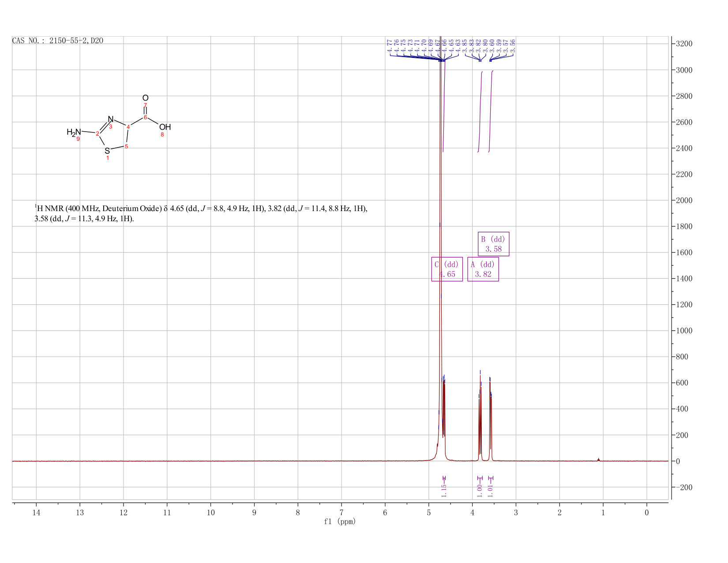
Task: Click the integral value 1.00 label
Action: coord(480,488)
